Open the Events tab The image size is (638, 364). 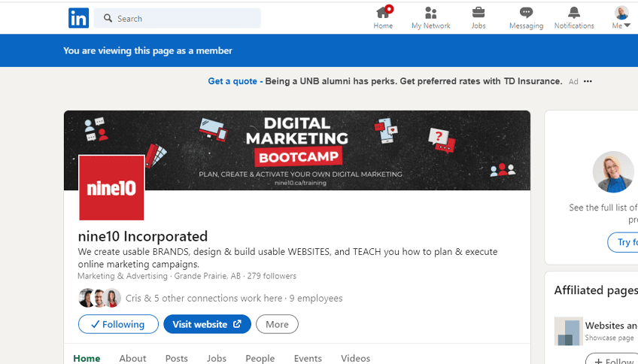pos(308,358)
